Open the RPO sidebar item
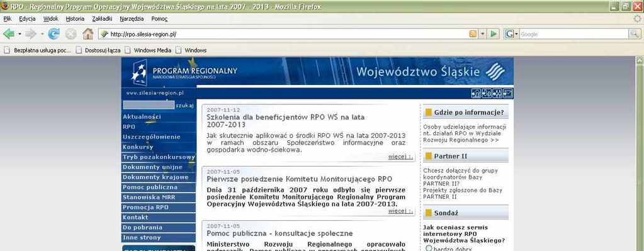Screen dimensions: 644x251 point(159,126)
